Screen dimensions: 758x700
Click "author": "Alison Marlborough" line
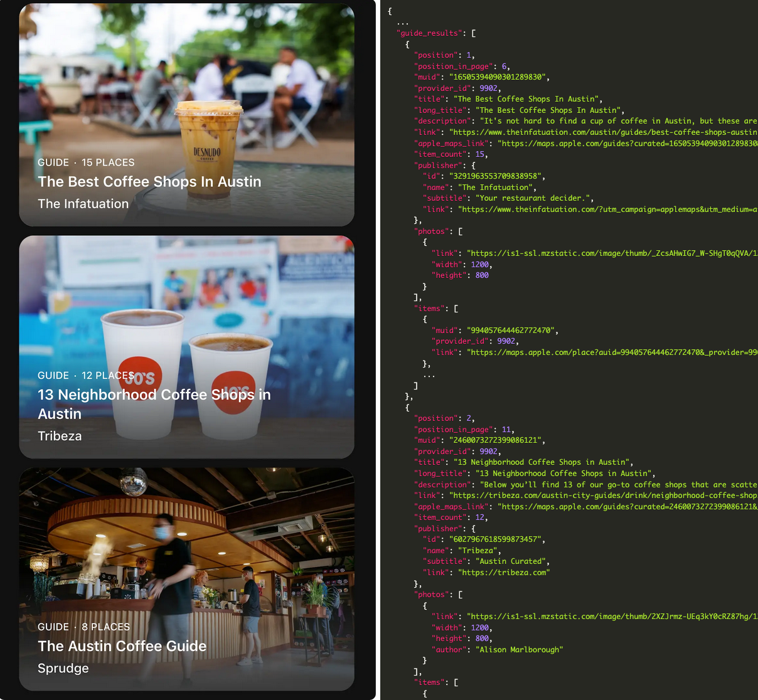498,650
